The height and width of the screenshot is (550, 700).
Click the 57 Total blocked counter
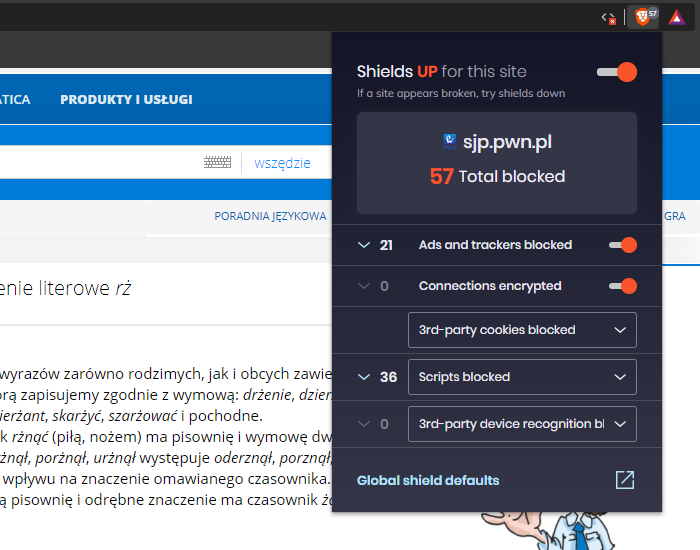pyautogui.click(x=497, y=177)
